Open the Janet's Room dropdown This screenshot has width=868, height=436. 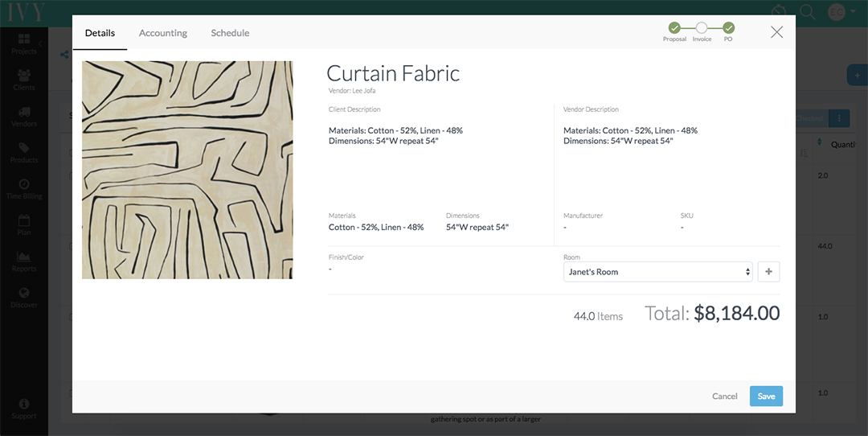point(658,272)
